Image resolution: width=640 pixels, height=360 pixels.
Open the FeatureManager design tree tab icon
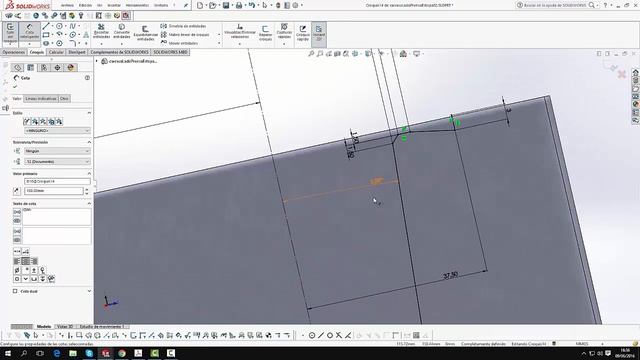[17, 67]
